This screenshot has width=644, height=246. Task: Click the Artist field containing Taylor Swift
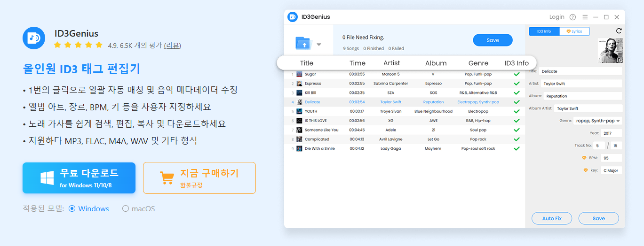[581, 84]
